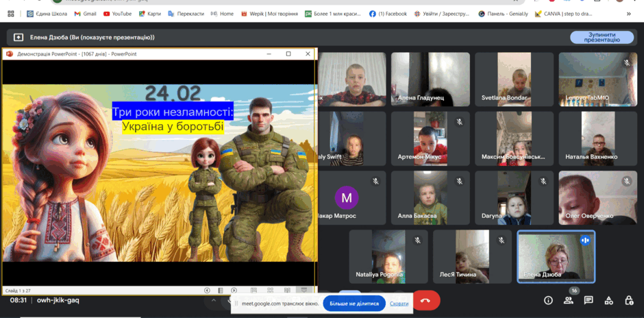Image resolution: width=644 pixels, height=318 pixels.
Task: Click muted mic icon on Daryna tile
Action: click(x=543, y=181)
